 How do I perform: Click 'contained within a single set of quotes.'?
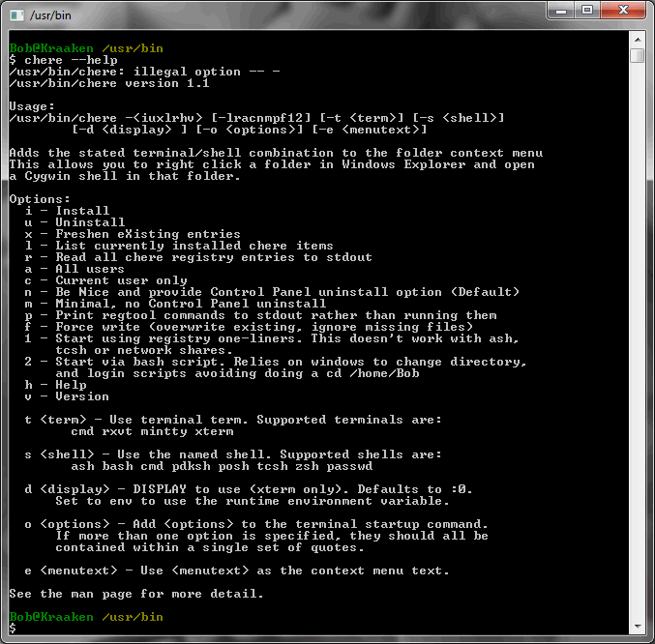[x=210, y=547]
